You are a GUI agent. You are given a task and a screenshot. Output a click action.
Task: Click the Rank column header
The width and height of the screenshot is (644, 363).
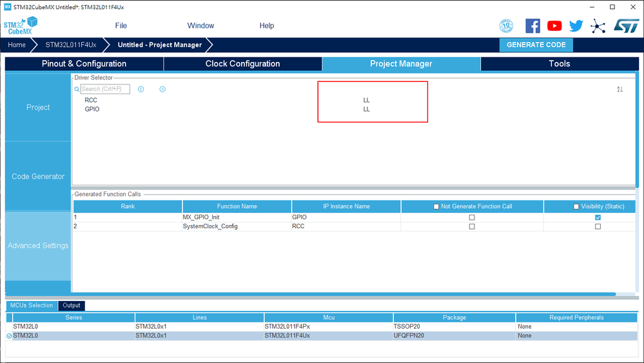tap(128, 206)
